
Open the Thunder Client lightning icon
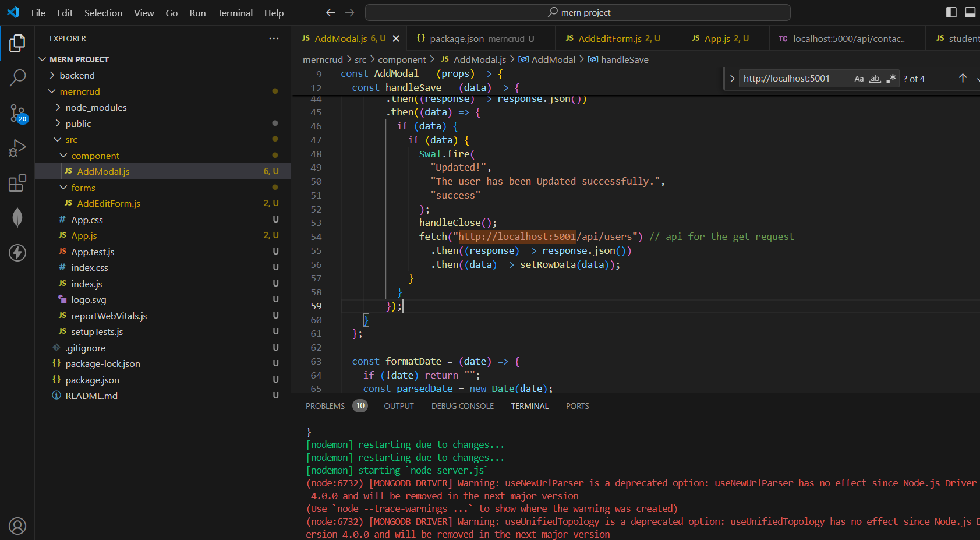pyautogui.click(x=17, y=253)
